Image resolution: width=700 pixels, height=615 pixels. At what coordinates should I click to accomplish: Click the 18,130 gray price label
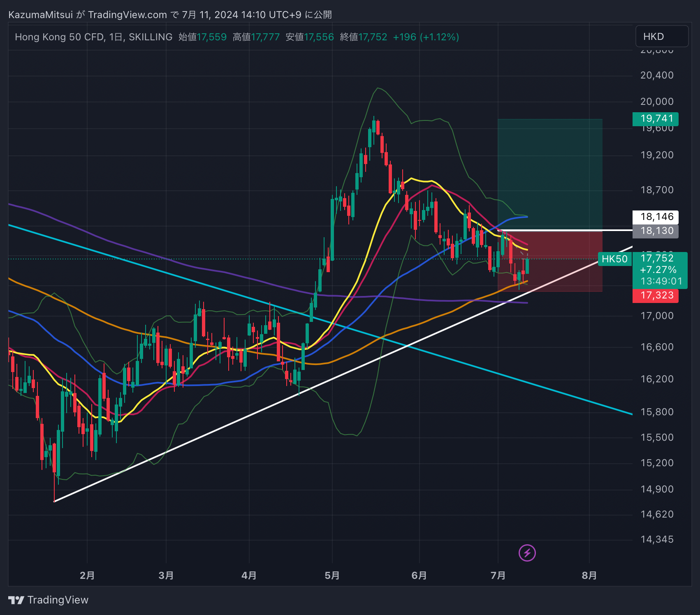656,231
